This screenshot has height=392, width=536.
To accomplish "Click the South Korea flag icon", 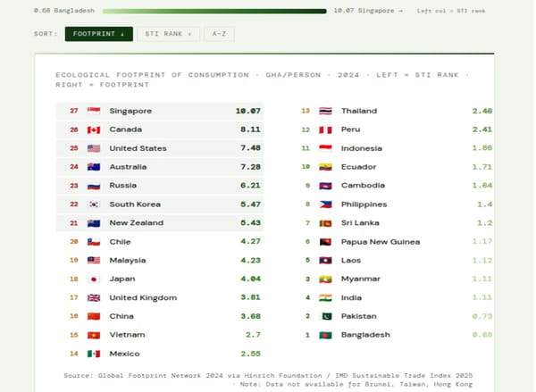I will (x=94, y=204).
